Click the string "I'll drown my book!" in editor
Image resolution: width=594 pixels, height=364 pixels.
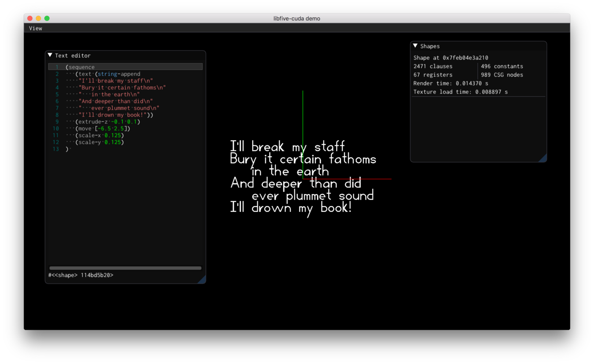pyautogui.click(x=113, y=115)
